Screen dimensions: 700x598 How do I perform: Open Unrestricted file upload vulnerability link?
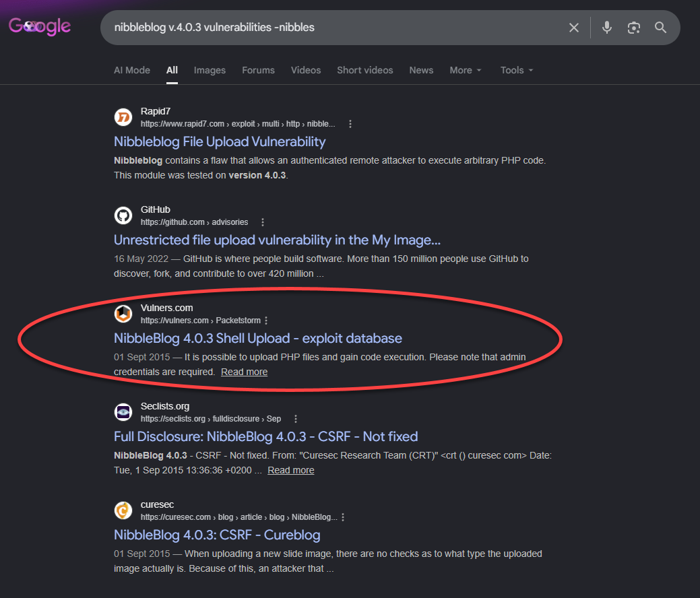click(x=277, y=240)
